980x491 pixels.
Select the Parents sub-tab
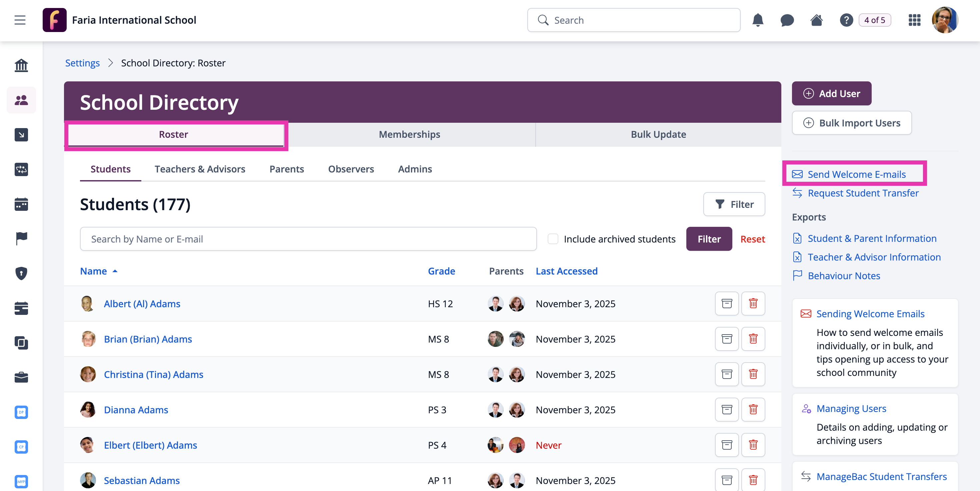286,169
